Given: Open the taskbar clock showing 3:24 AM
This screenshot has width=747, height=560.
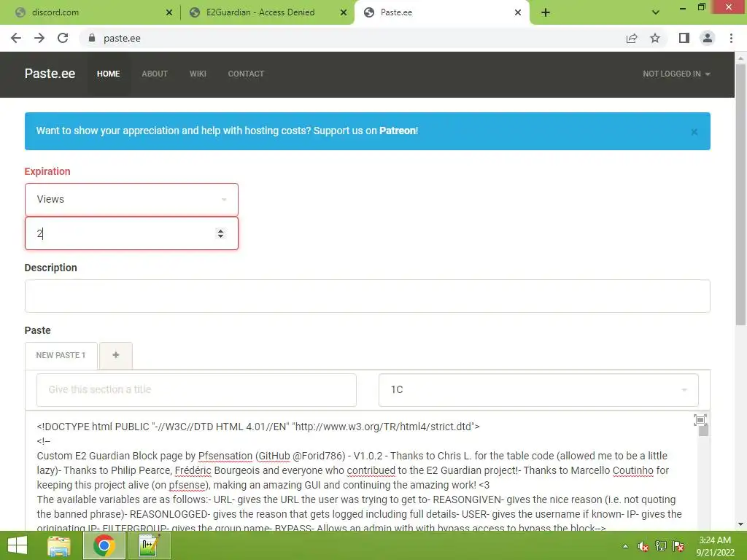Looking at the screenshot, I should tap(715, 546).
